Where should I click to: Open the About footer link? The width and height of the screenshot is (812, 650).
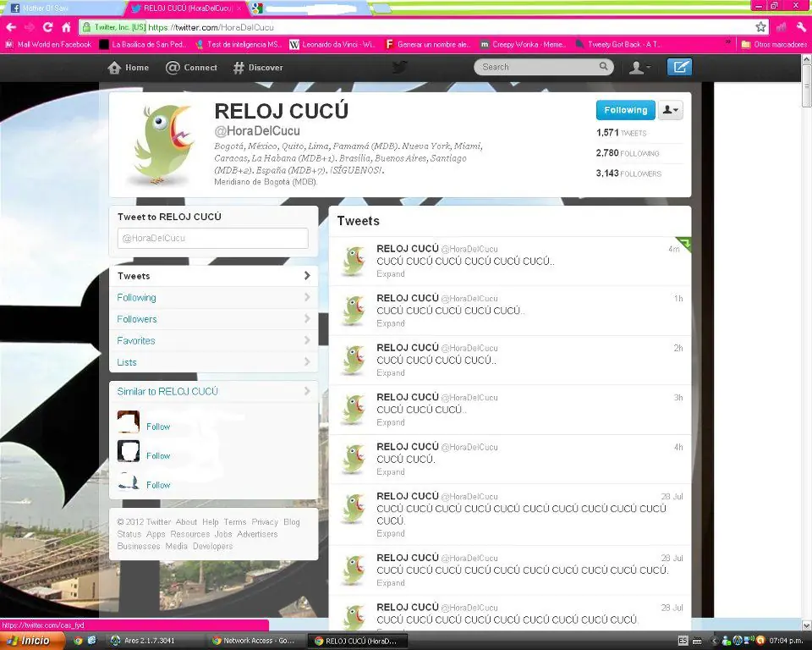pyautogui.click(x=186, y=522)
